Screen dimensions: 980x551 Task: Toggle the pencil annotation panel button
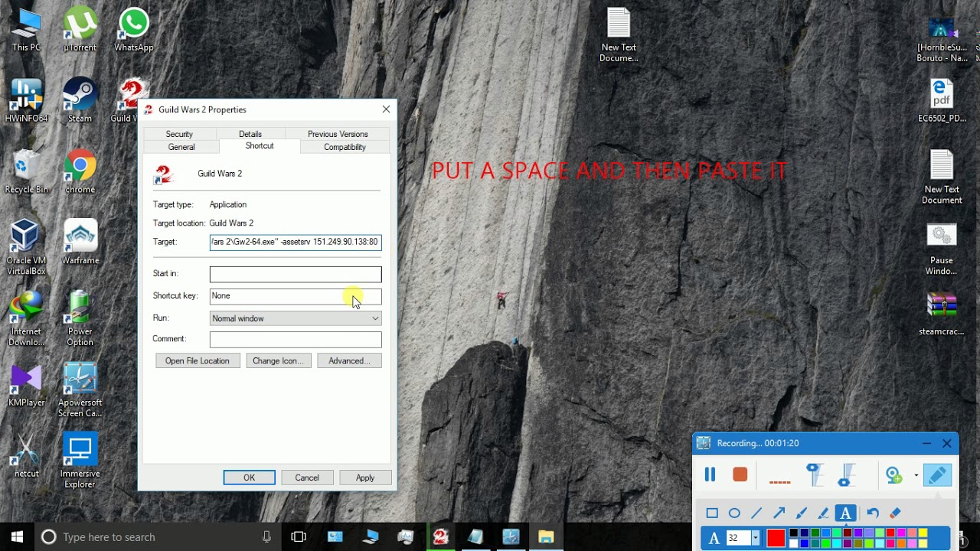pos(937,475)
